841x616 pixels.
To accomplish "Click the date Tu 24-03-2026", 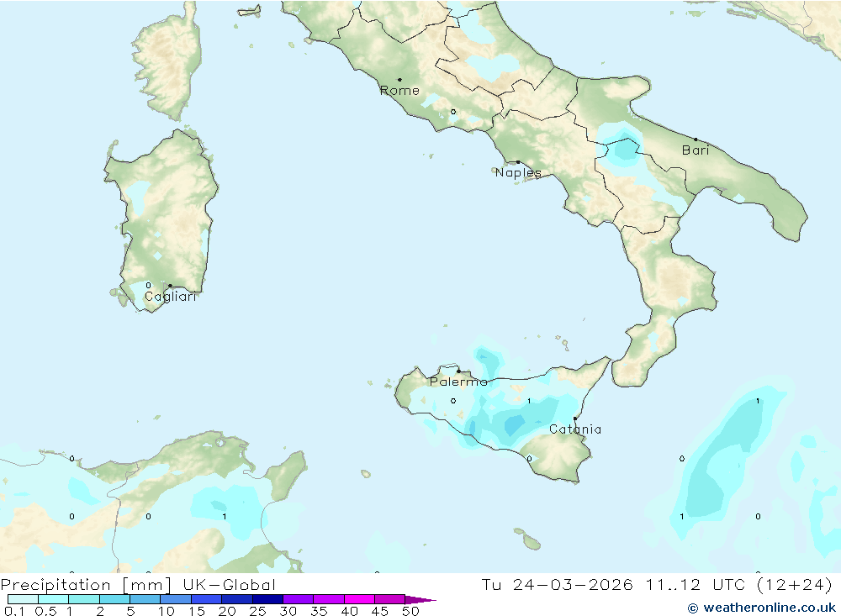I will pyautogui.click(x=557, y=585).
